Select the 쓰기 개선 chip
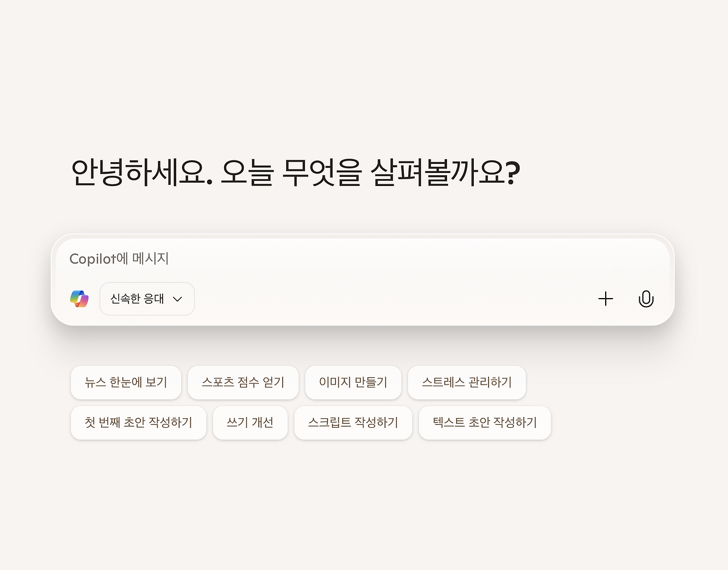This screenshot has height=570, width=728. click(x=250, y=423)
